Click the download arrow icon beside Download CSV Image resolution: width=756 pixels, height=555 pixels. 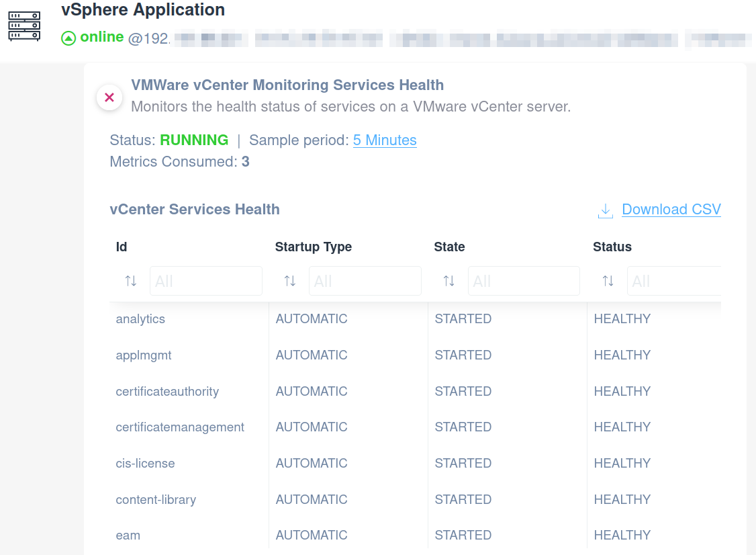606,210
